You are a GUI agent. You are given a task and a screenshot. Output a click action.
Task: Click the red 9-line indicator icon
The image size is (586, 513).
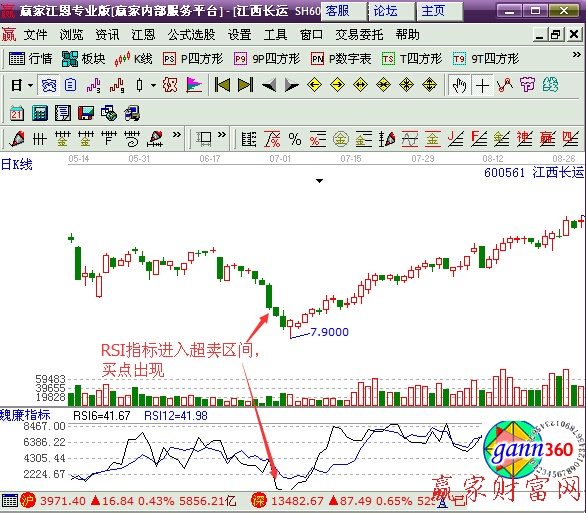[117, 85]
